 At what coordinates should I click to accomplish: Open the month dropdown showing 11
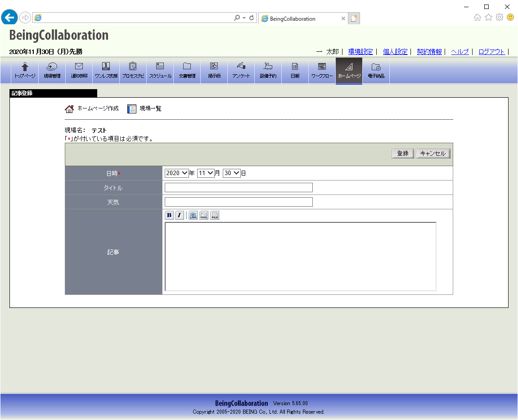(206, 173)
